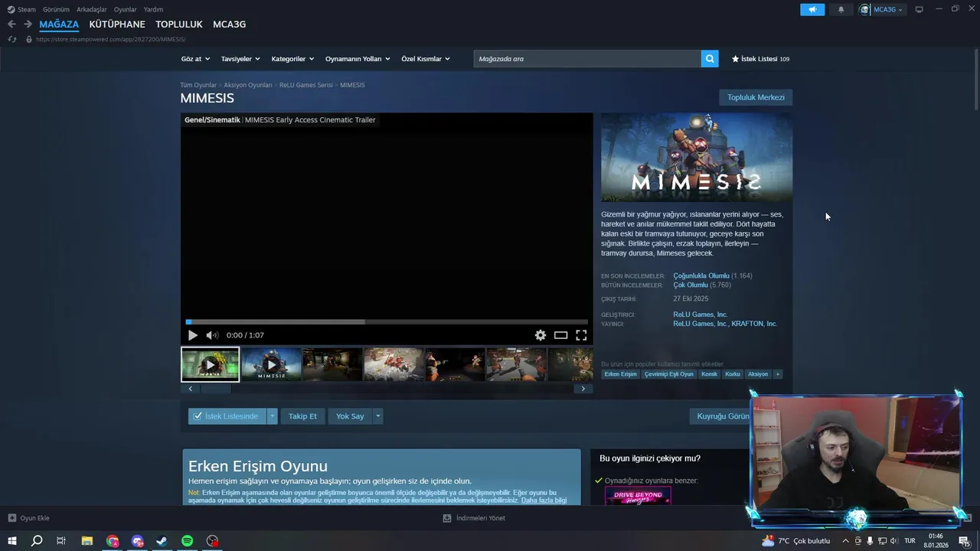The image size is (980, 551).
Task: Click the Takip Et button
Action: tap(302, 416)
